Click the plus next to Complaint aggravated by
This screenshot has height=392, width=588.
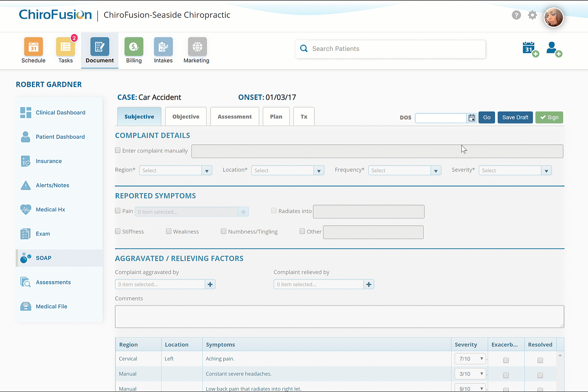(210, 284)
